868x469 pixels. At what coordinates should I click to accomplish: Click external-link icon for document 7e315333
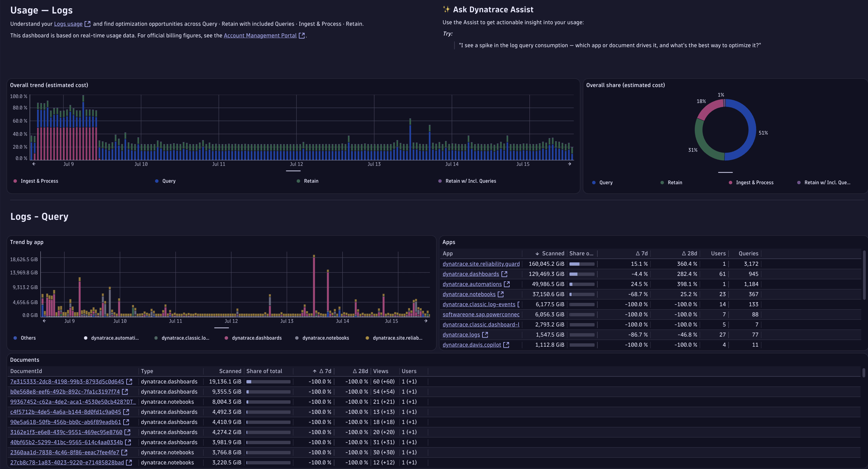point(129,381)
